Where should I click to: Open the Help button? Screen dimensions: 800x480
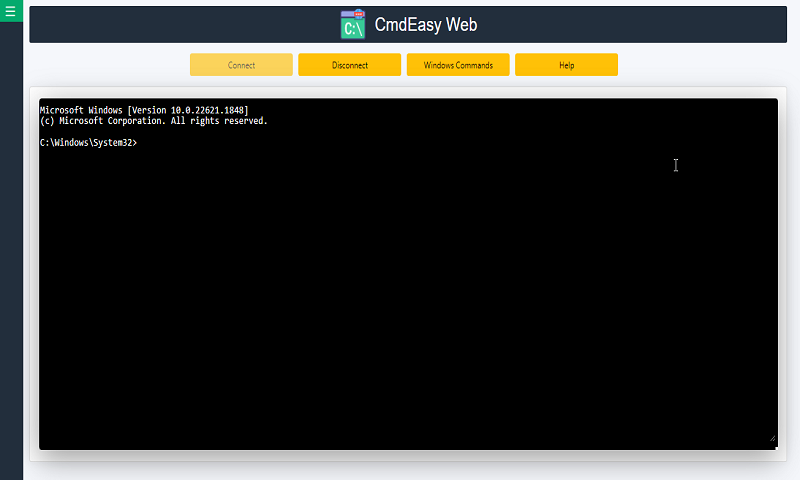point(566,65)
